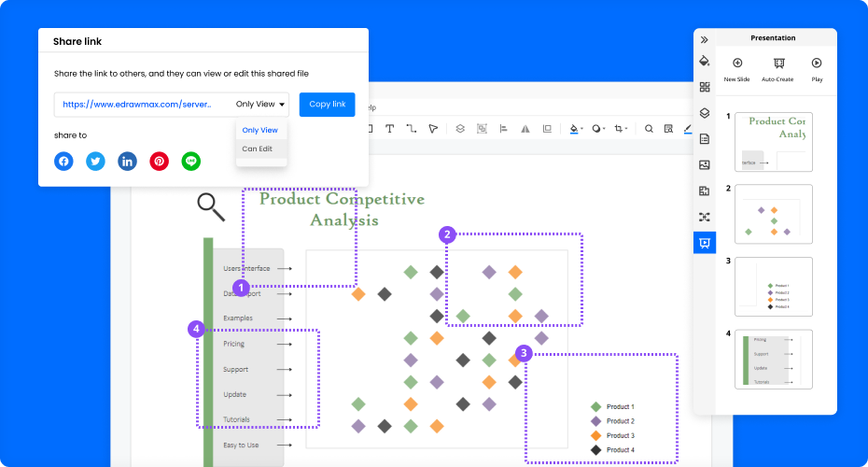Choose the Can Edit permission option
Viewport: 868px width, 467px height.
coord(258,149)
